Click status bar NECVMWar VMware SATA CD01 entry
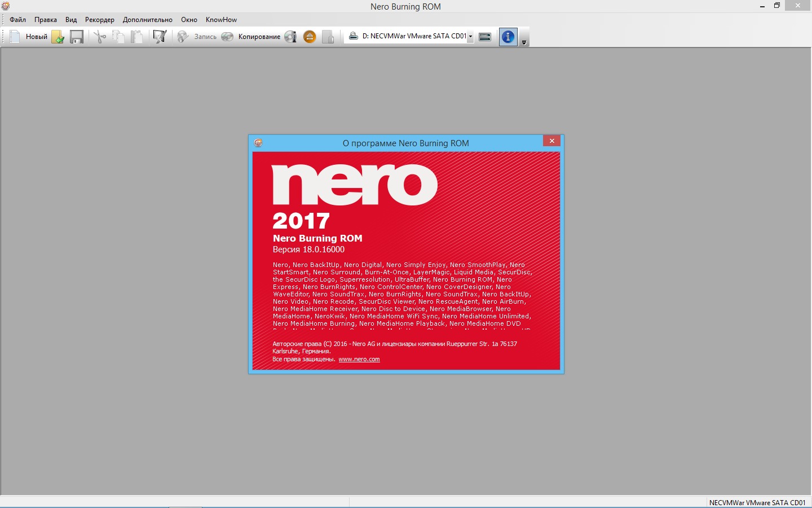The height and width of the screenshot is (508, 812). tap(757, 502)
